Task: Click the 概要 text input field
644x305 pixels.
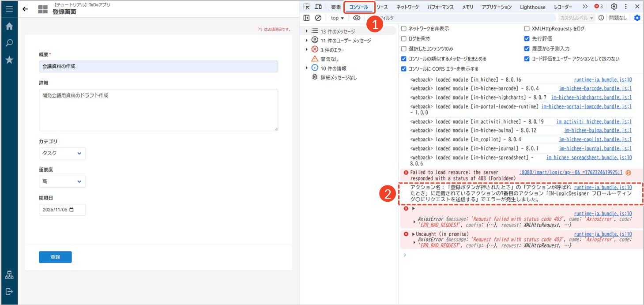Action: pos(158,66)
